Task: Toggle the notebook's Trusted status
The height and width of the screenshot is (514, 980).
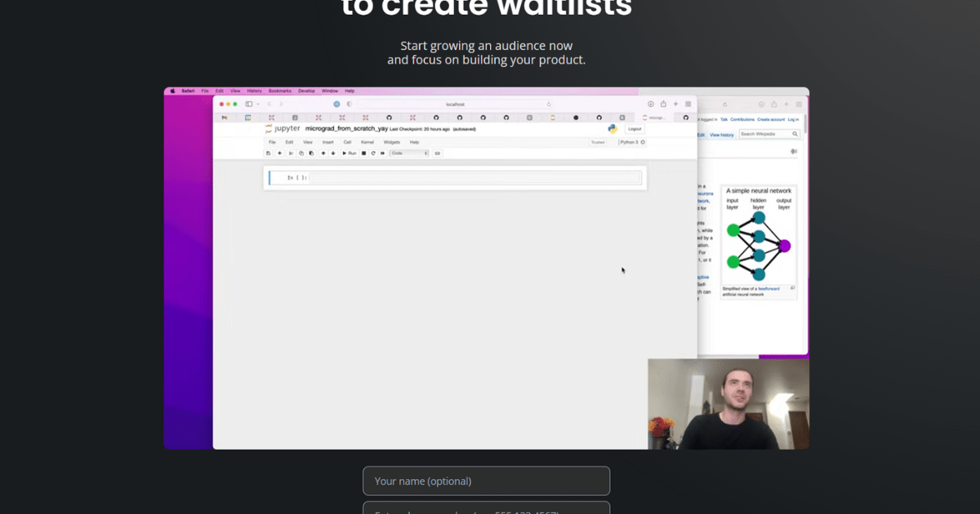Action: point(596,142)
